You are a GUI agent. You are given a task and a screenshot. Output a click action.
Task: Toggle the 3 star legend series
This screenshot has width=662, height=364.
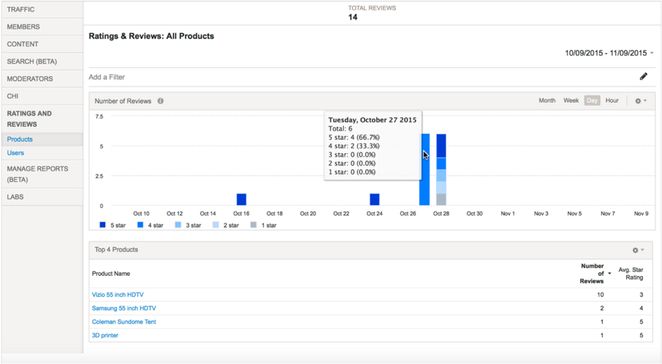pos(188,225)
